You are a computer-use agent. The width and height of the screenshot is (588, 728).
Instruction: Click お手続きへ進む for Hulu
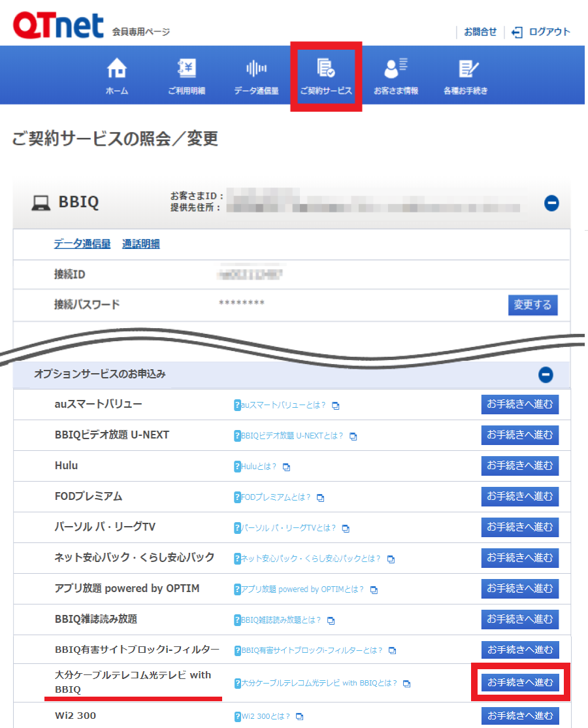(520, 466)
